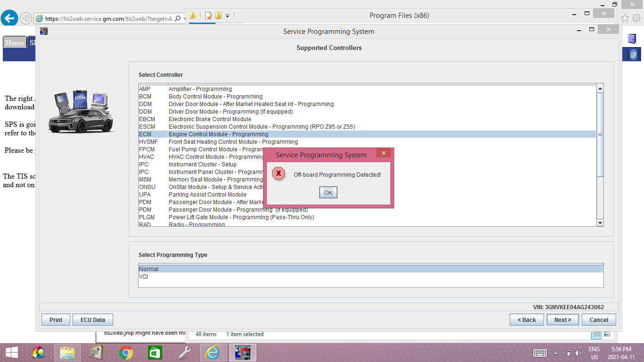
Task: Switch Explorer to large icons view
Action: click(607, 334)
